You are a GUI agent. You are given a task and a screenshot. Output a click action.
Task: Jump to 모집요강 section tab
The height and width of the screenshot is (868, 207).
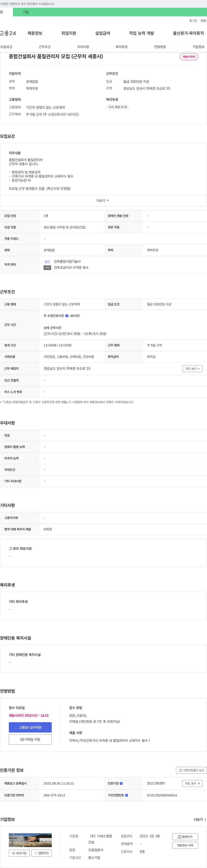point(6,47)
